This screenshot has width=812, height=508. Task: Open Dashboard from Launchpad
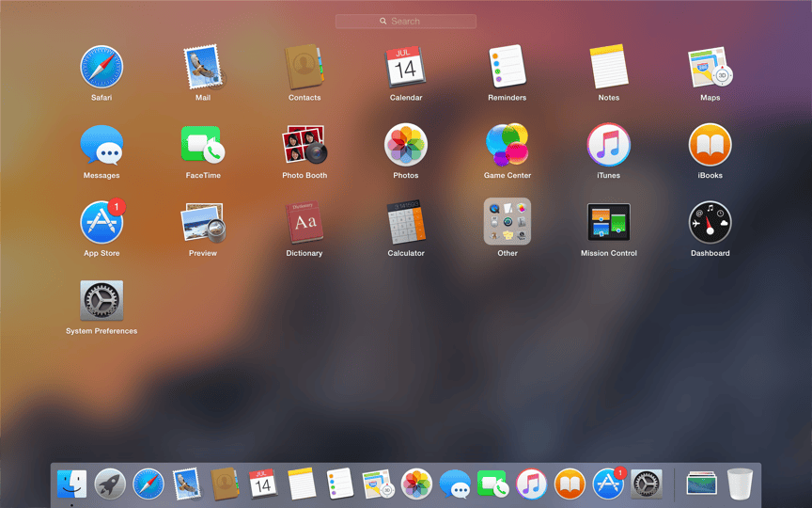710,222
